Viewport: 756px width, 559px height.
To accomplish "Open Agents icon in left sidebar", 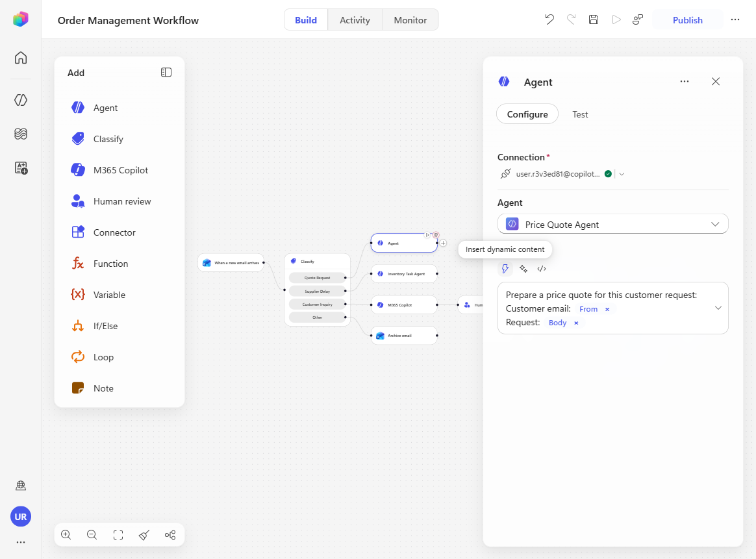I will coord(21,100).
